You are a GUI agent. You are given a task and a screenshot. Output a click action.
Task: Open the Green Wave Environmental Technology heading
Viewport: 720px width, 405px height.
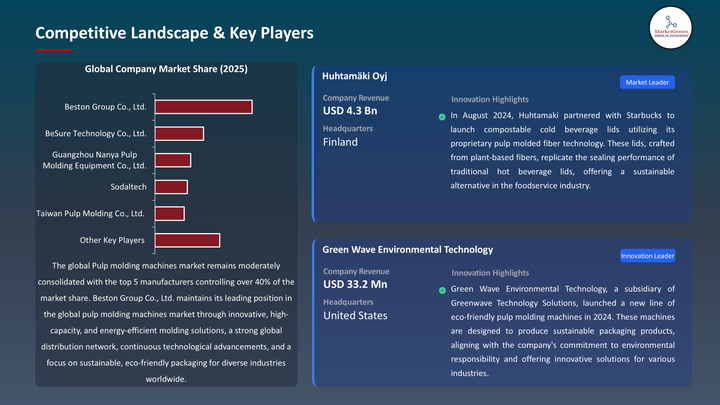(407, 249)
